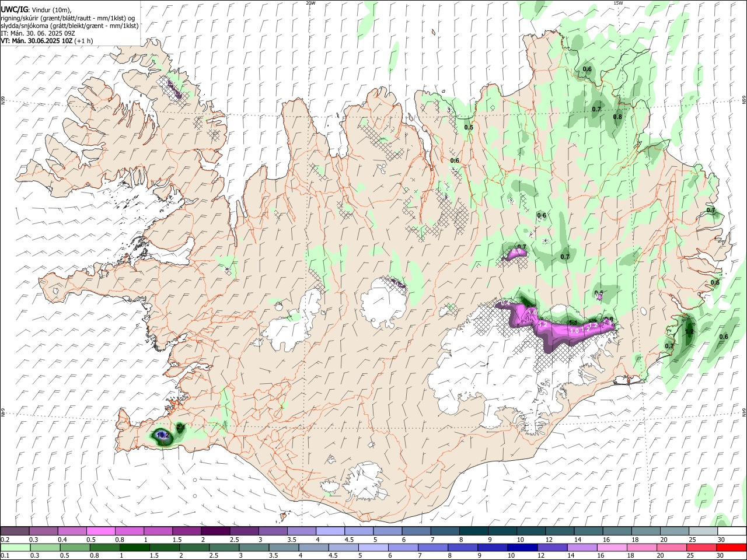Click the "rigning/skúrir" legend description line

tap(68, 17)
